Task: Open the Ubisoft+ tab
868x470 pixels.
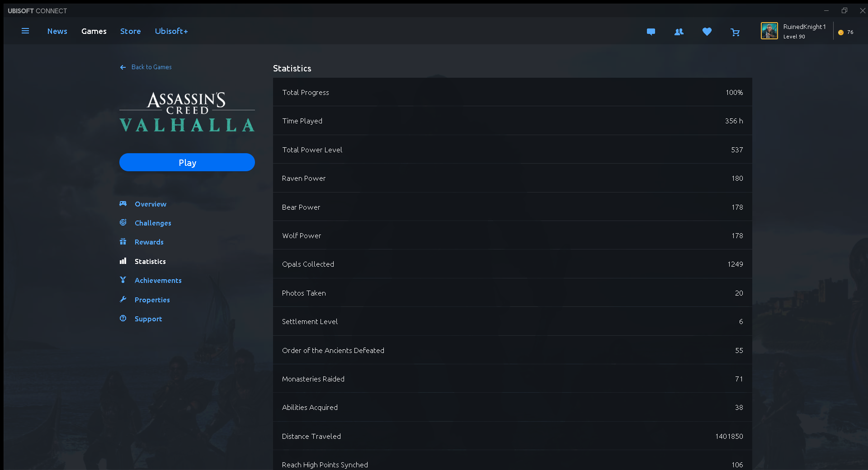Action: click(171, 31)
